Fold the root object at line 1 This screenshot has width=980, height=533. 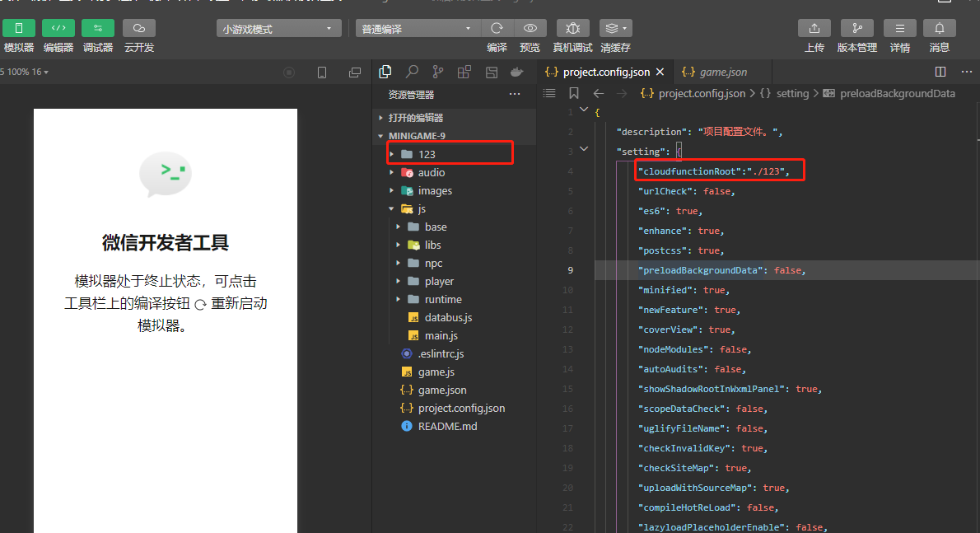pyautogui.click(x=584, y=110)
